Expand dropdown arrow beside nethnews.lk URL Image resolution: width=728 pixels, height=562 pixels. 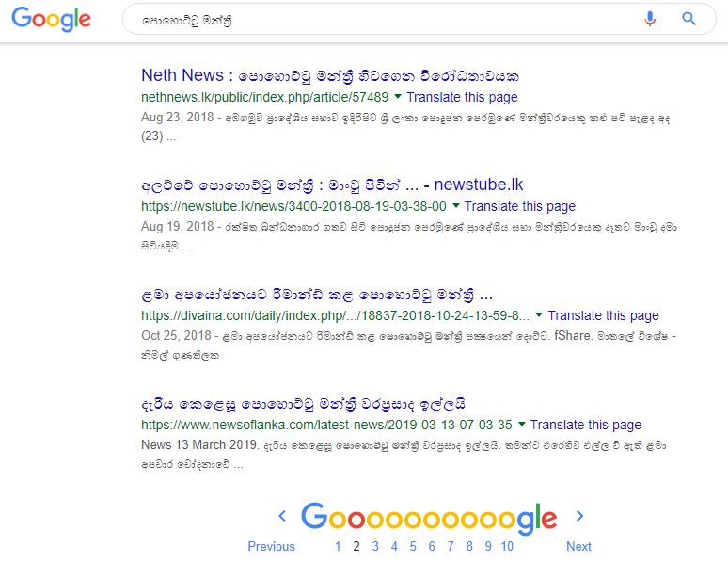tap(398, 97)
